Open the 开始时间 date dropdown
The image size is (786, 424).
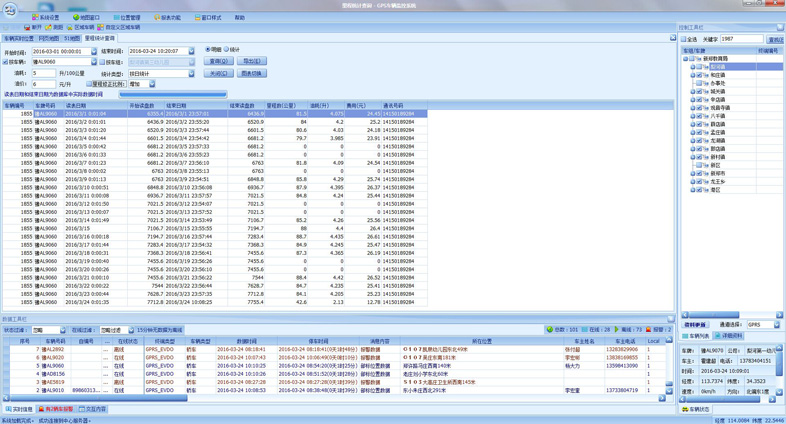pos(94,51)
